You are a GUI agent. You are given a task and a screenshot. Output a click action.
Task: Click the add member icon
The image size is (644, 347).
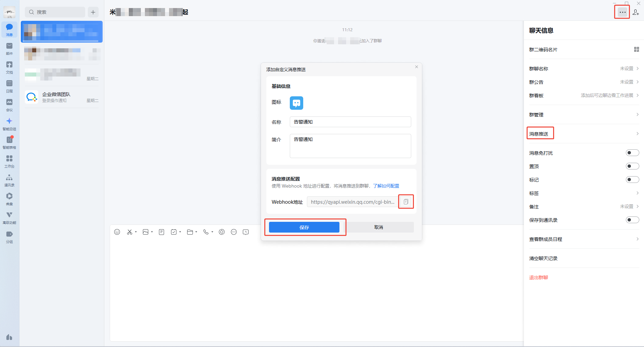pyautogui.click(x=636, y=12)
